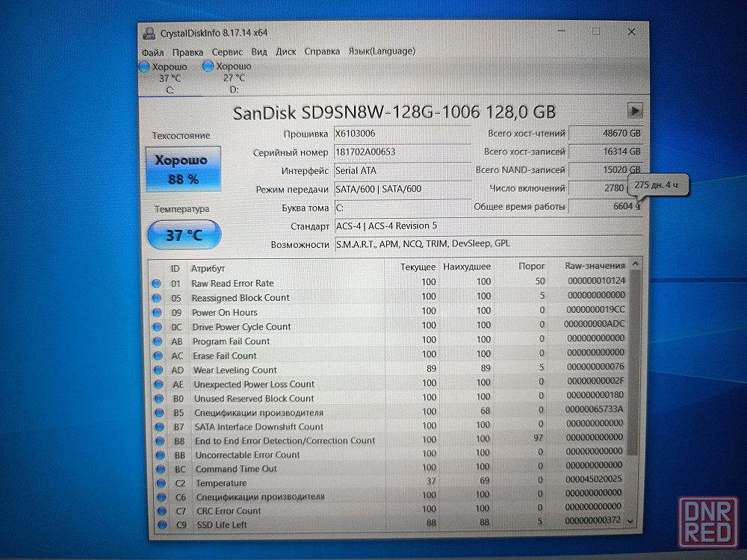
Task: Click status circle for Uncorrectable Error Count
Action: (x=161, y=455)
